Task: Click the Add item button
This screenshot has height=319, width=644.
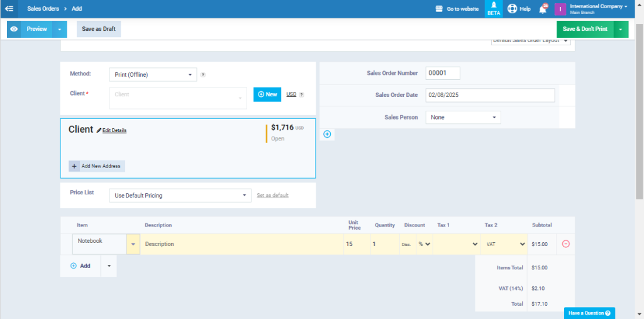Action: pos(80,266)
